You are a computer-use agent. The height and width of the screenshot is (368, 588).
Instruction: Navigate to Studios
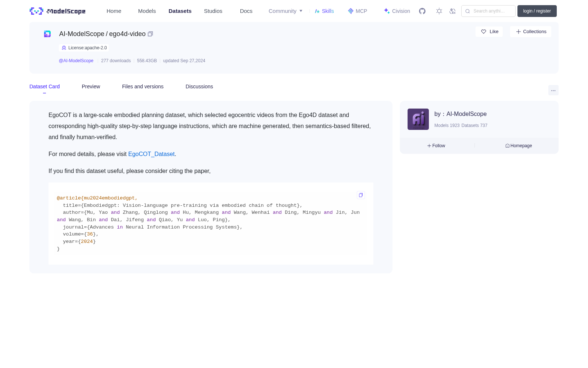[x=213, y=11]
